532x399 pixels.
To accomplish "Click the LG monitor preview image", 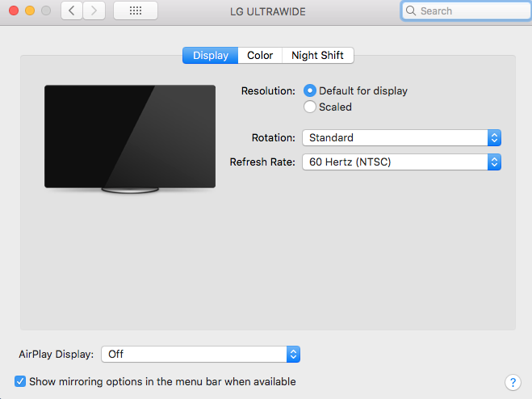I will (130, 139).
